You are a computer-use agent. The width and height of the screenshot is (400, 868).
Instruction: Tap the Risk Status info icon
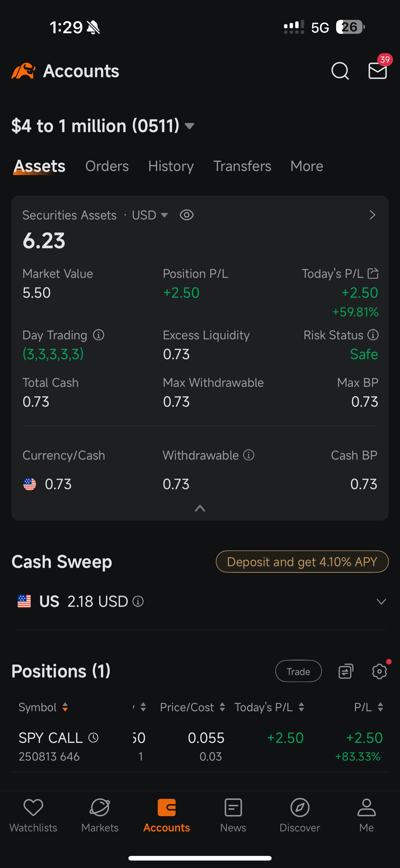click(x=373, y=335)
